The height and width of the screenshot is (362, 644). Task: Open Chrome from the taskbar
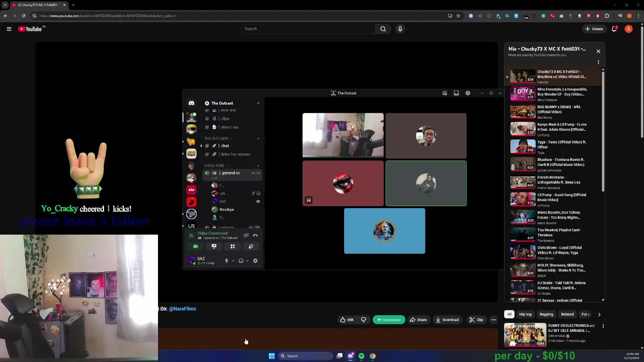click(x=372, y=356)
